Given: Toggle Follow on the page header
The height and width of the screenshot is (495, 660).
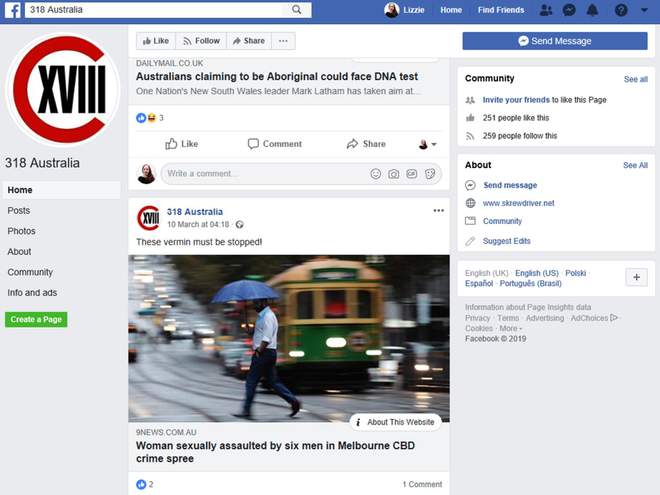Looking at the screenshot, I should pos(200,41).
